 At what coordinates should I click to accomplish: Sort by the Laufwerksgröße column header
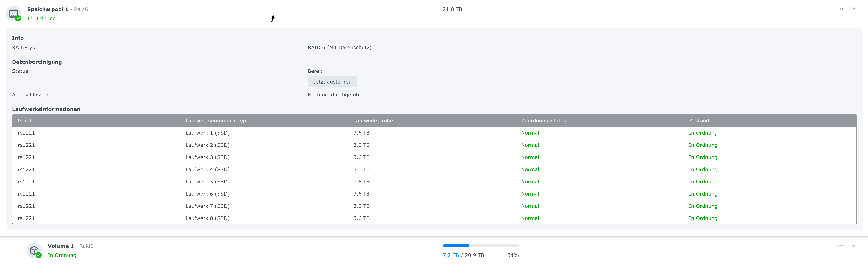point(373,120)
